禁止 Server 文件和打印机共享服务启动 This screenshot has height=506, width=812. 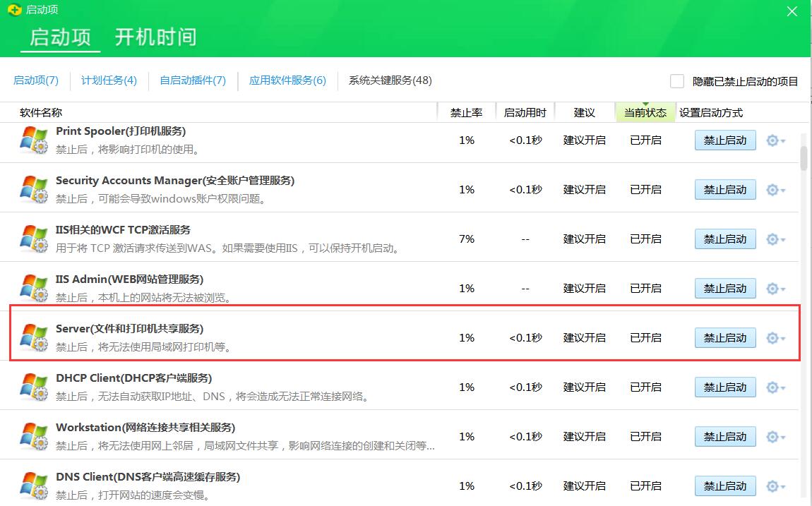(725, 337)
